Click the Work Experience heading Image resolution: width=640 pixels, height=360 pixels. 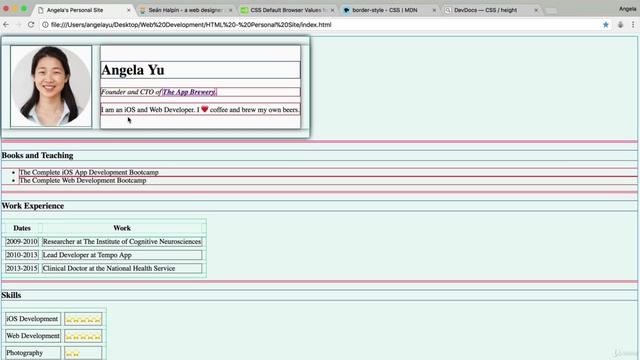33,206
